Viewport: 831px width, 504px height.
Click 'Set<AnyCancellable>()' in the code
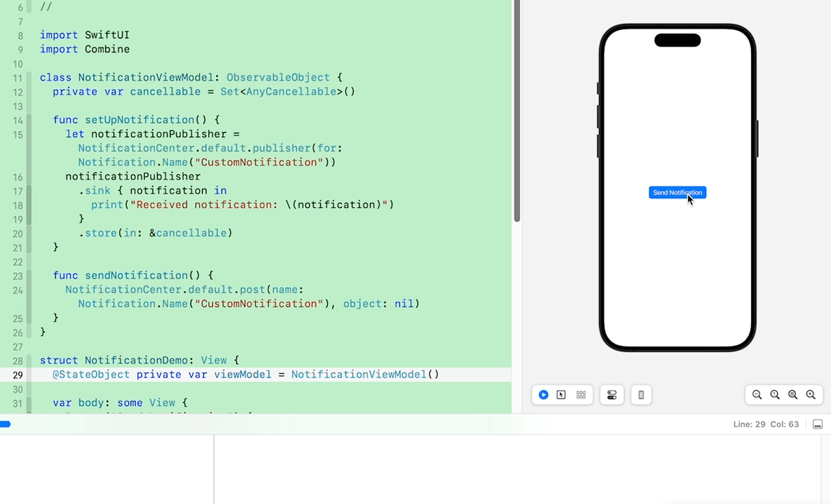pos(288,92)
